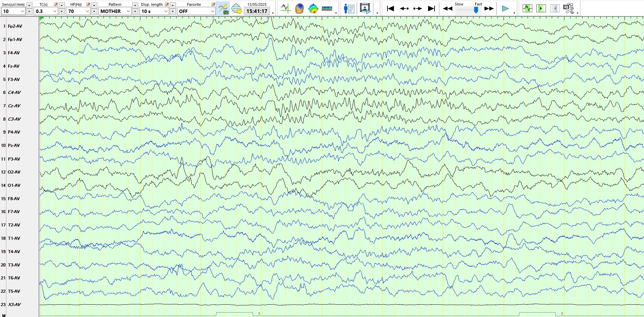The image size is (644, 317).
Task: Edit Disp. length list via pencil icon
Action: pos(167,4)
